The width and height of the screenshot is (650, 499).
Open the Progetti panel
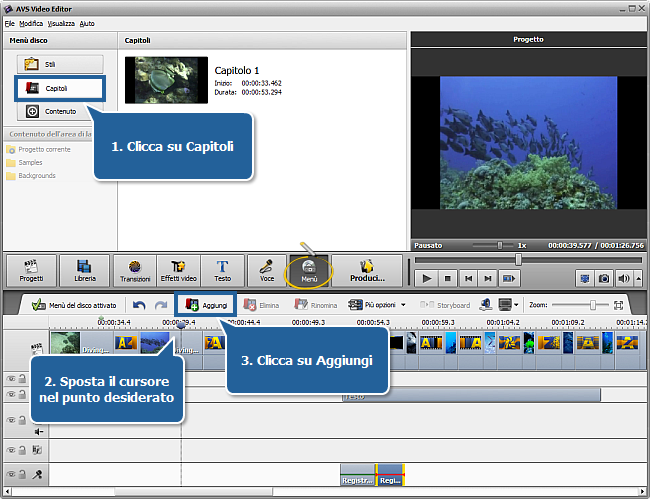[x=30, y=270]
